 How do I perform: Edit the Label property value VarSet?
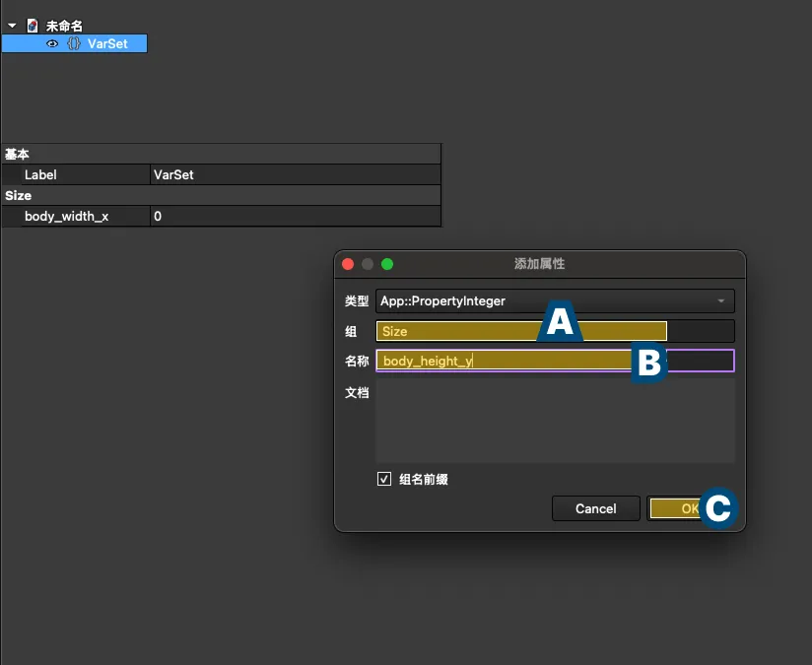[294, 174]
